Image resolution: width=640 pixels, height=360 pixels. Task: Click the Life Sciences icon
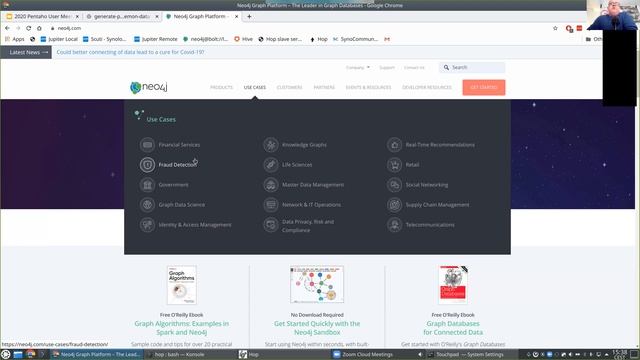coord(271,164)
